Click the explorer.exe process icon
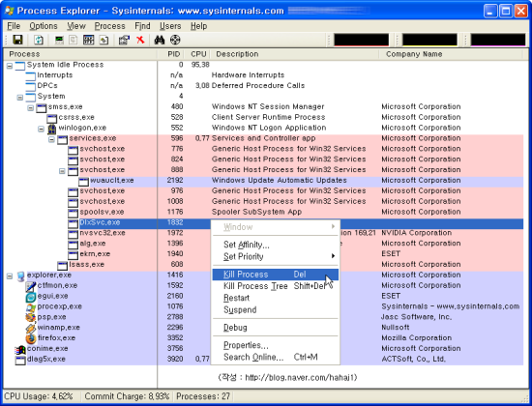 click(20, 276)
